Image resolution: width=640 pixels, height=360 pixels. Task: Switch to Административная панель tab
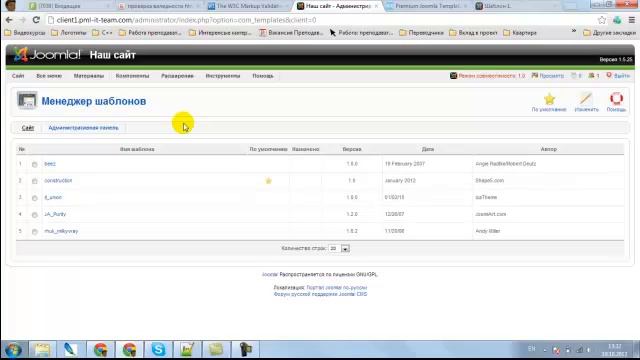click(x=83, y=128)
